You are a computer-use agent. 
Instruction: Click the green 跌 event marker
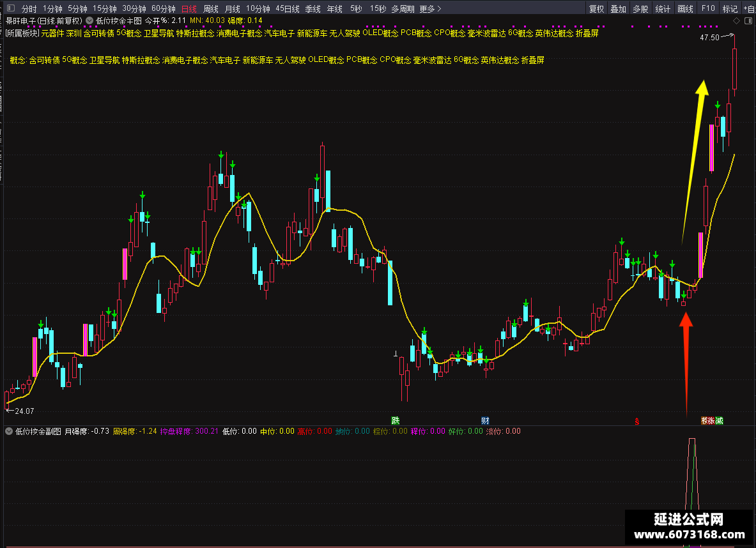coord(396,421)
